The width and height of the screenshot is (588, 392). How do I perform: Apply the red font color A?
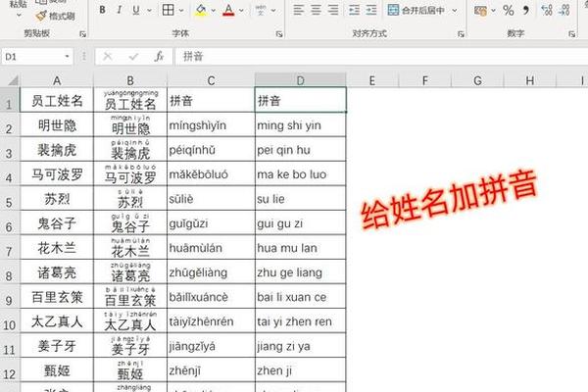click(228, 10)
